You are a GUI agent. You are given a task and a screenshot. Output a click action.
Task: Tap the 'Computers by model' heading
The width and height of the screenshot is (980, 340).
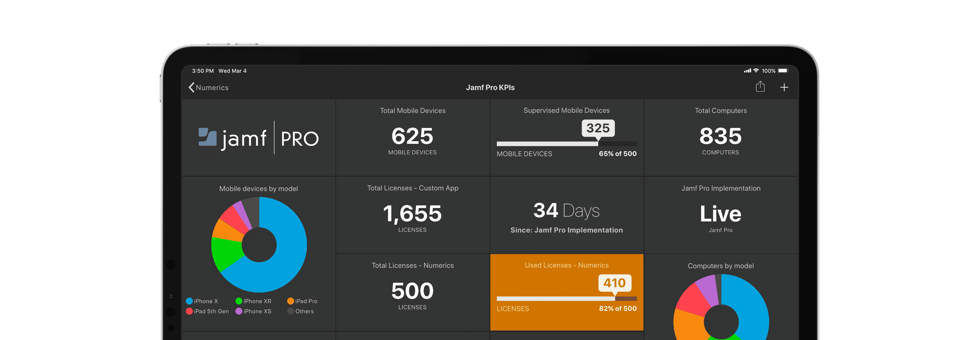point(721,266)
